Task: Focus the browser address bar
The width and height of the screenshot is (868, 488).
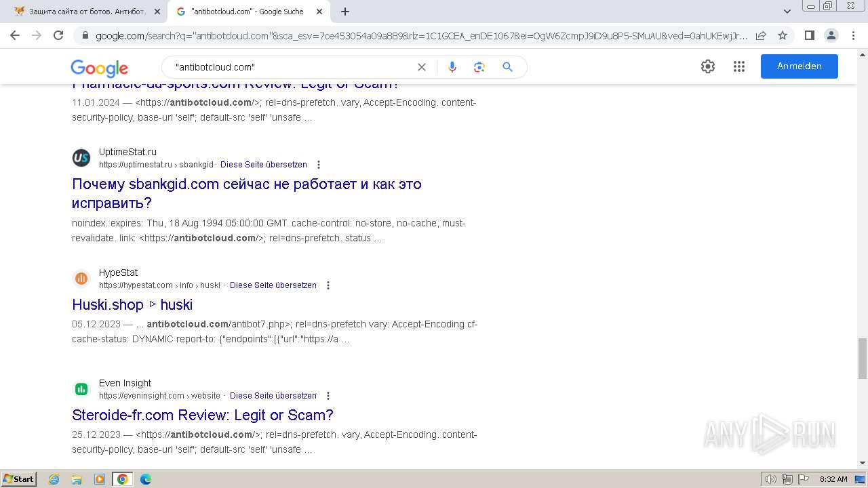Action: coord(420,35)
